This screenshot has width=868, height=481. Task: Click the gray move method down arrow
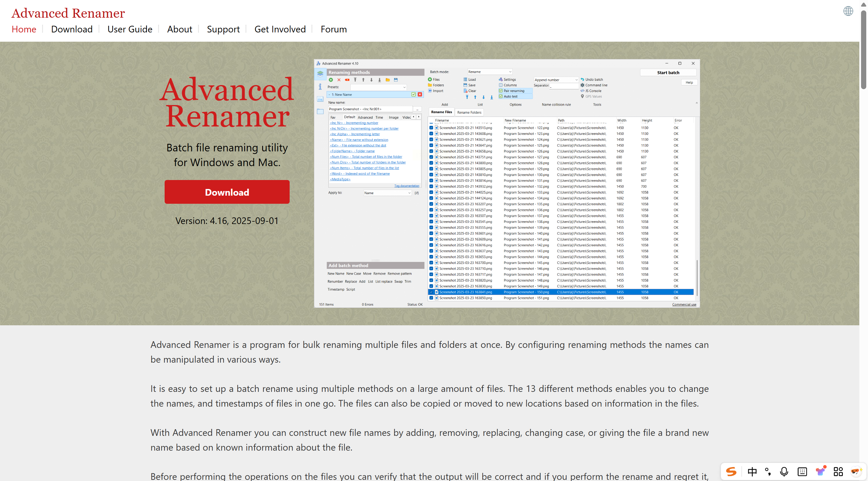click(x=371, y=80)
